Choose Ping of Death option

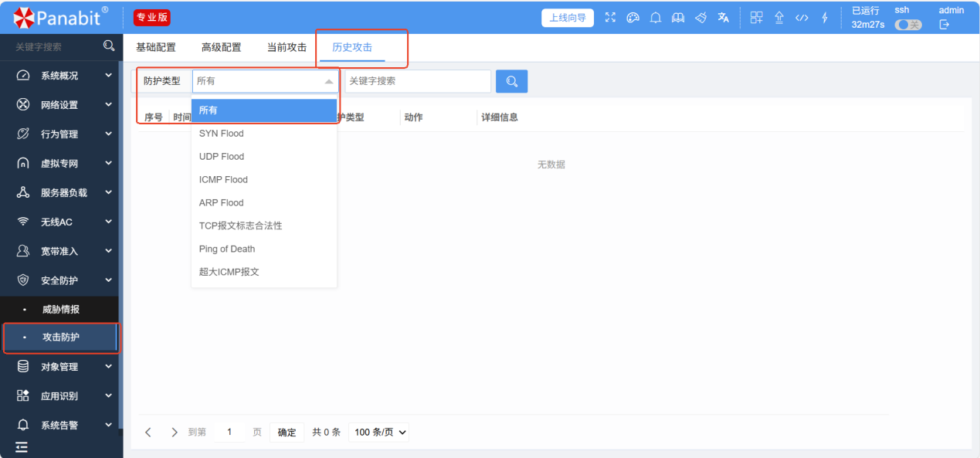[x=227, y=249]
